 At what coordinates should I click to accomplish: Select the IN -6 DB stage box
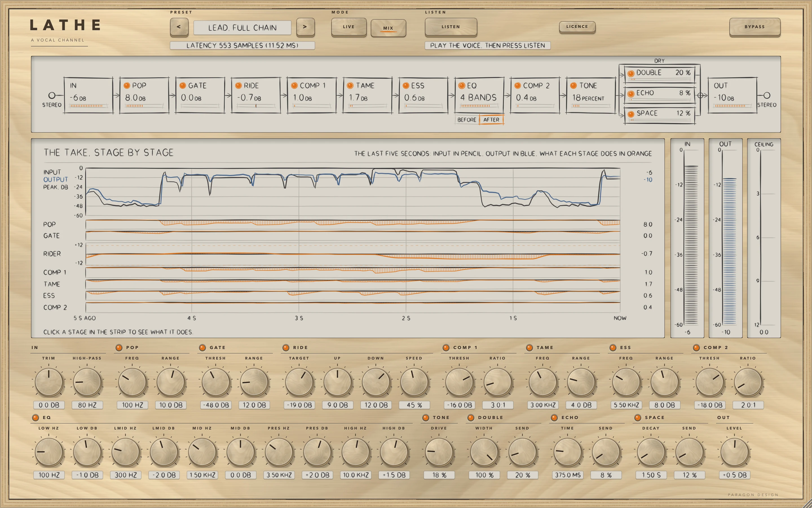89,95
